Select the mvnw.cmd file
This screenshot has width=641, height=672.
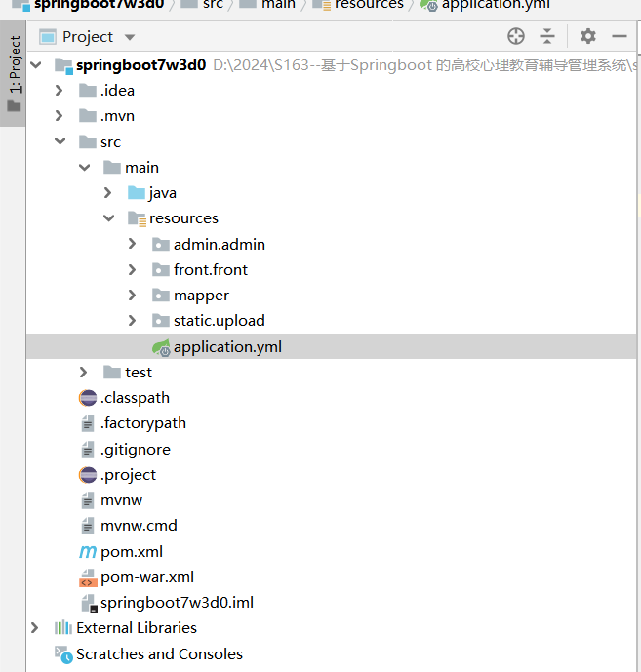pos(139,525)
